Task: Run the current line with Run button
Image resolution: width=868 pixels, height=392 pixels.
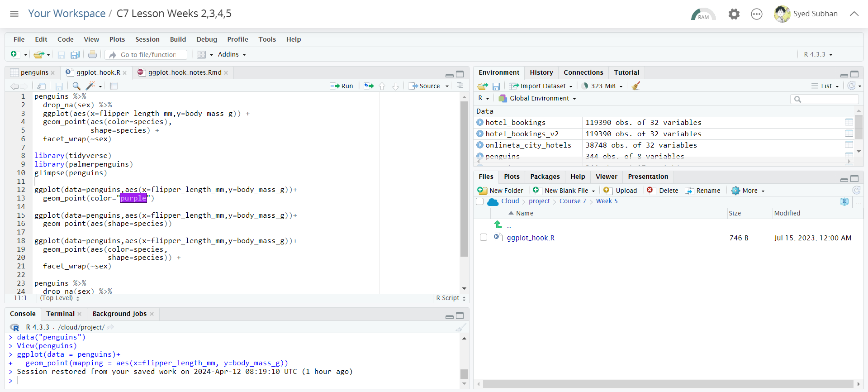Action: (x=342, y=86)
